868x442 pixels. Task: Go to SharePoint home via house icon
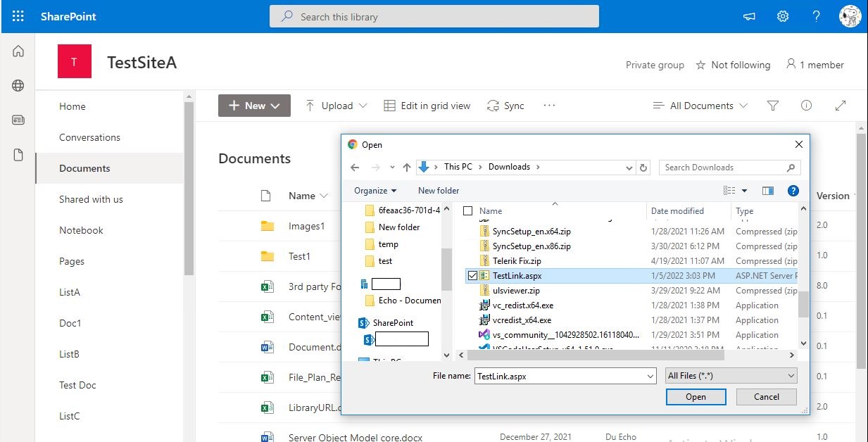click(18, 51)
